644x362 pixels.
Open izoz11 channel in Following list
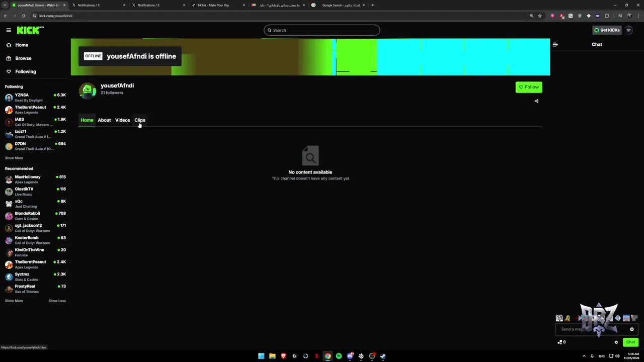35,134
